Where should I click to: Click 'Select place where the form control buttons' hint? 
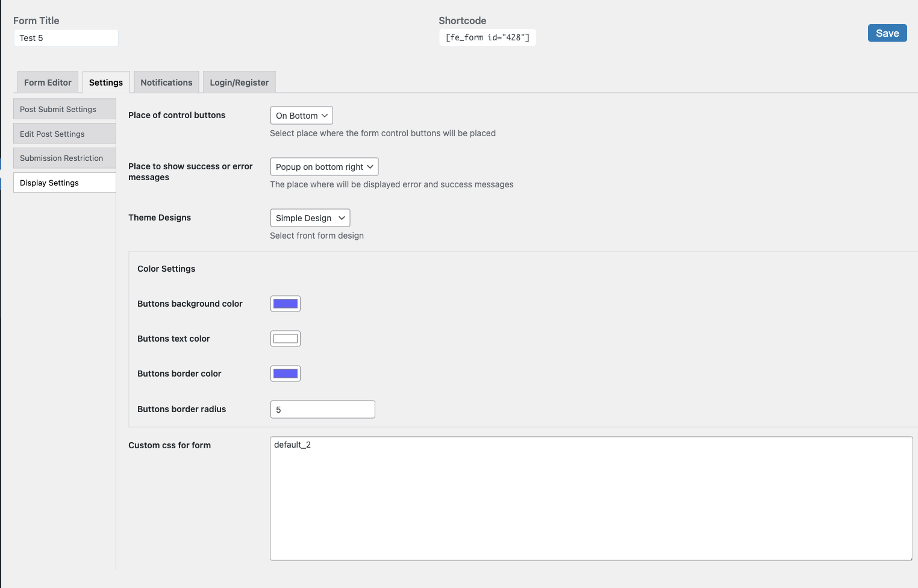[x=382, y=133]
